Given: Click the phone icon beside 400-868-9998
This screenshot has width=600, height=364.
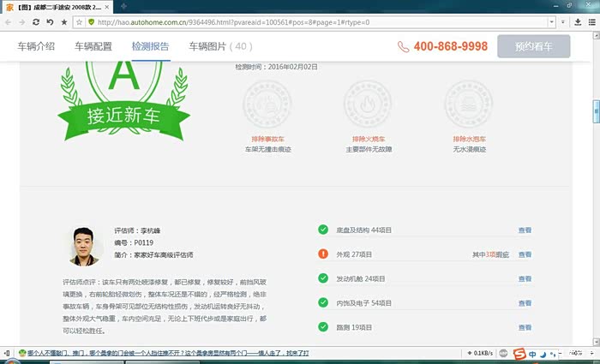Looking at the screenshot, I should coord(403,47).
